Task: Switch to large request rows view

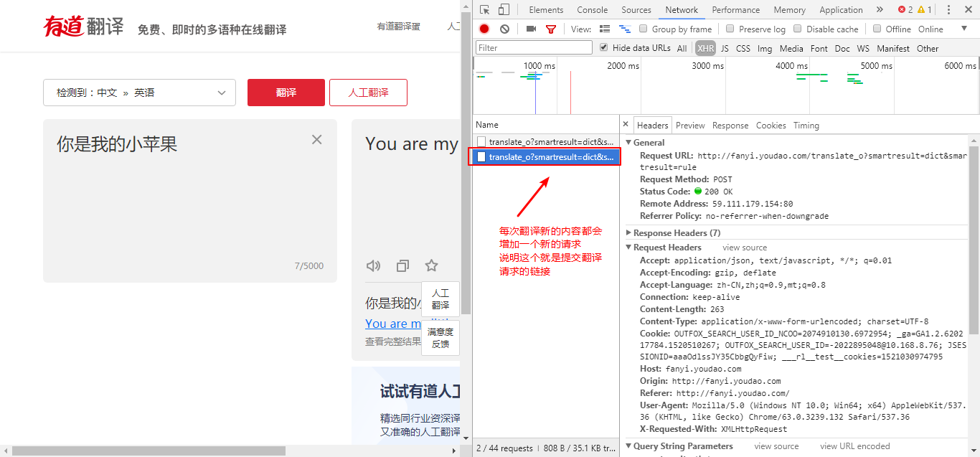Action: click(x=605, y=29)
